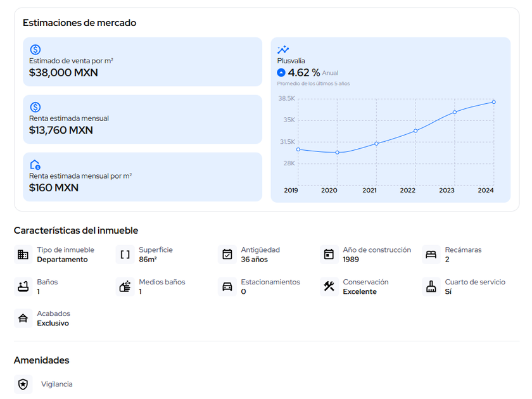Click the $38,000 MXN sale estimate card
This screenshot has width=532, height=399.
142,61
